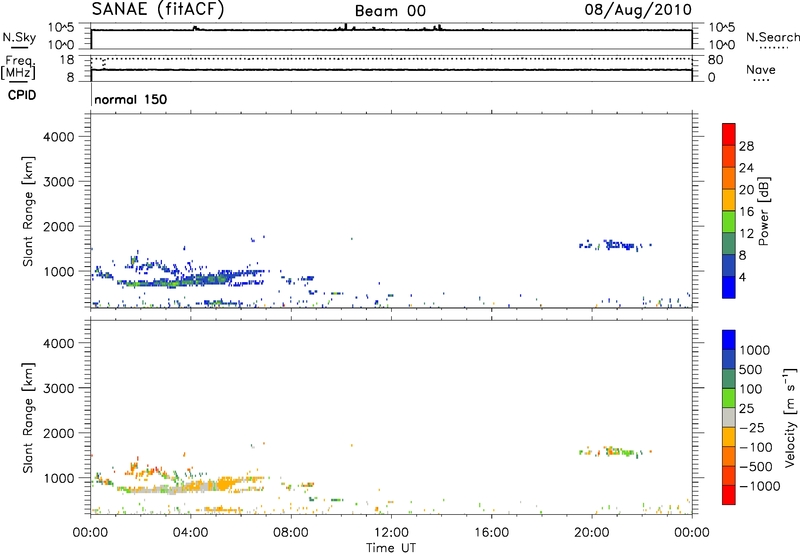Click the 08:00 time axis label
This screenshot has height=554, width=800.
coord(291,533)
